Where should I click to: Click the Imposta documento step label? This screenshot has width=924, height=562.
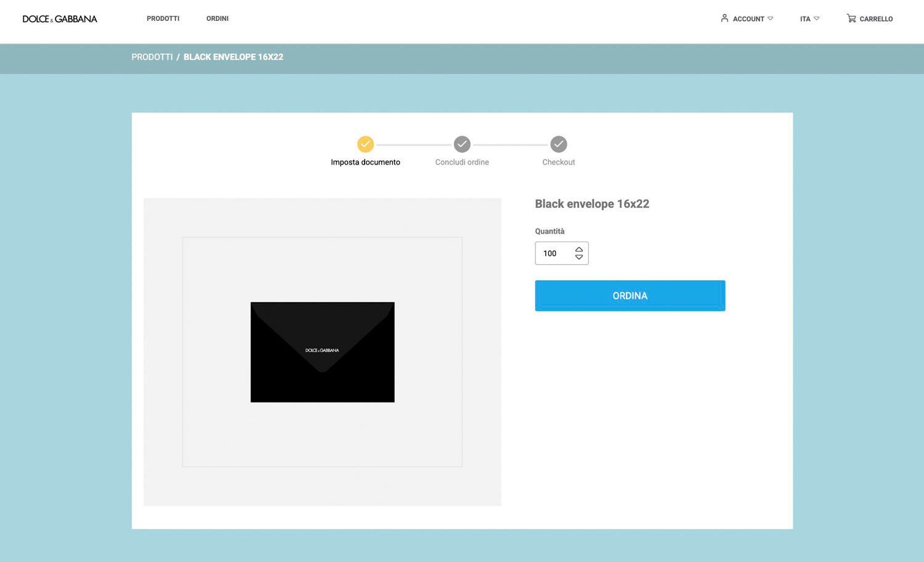pyautogui.click(x=365, y=162)
